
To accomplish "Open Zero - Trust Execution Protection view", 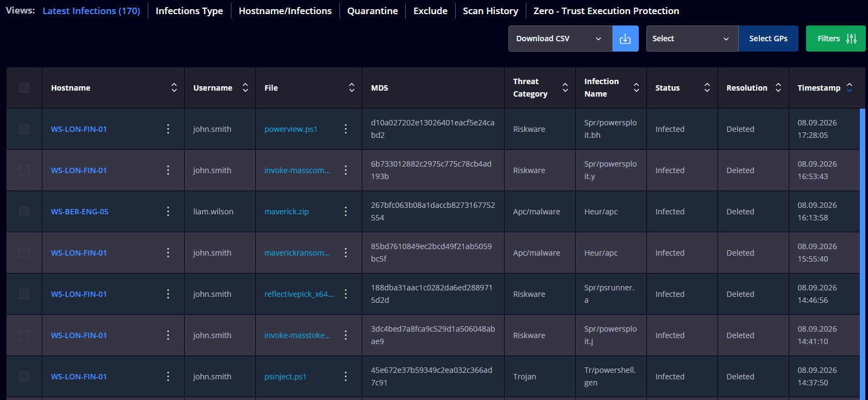I will point(606,11).
